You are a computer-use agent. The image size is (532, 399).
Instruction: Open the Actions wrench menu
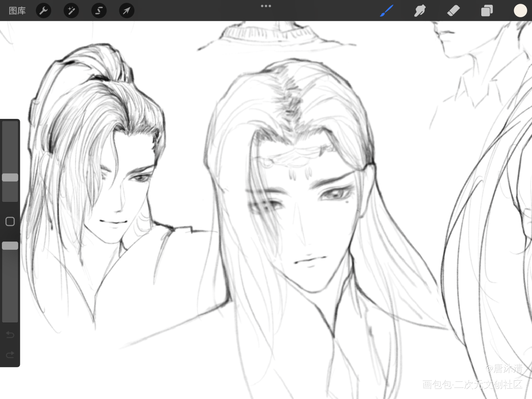coord(44,11)
